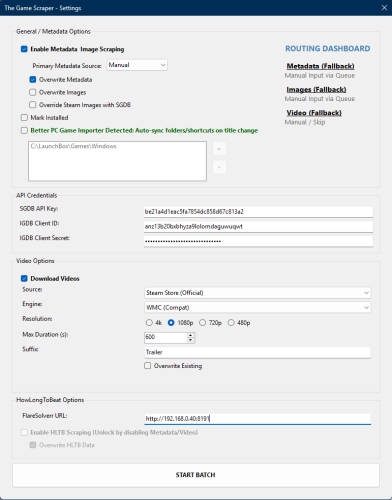Click ROUTING DASHBOARD heading
The height and width of the screenshot is (500, 392).
point(328,49)
